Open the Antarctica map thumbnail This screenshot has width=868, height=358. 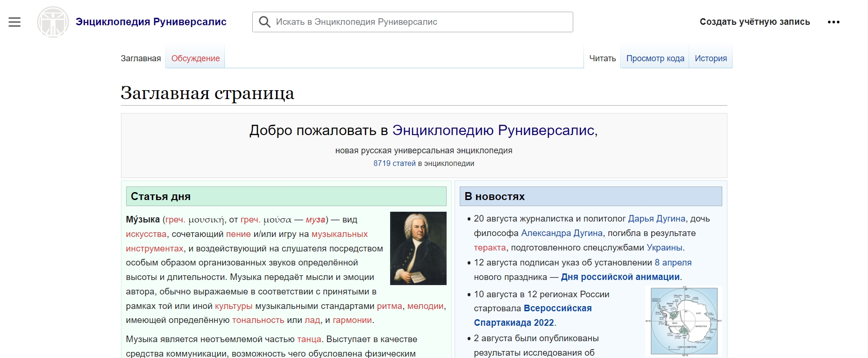(x=684, y=321)
